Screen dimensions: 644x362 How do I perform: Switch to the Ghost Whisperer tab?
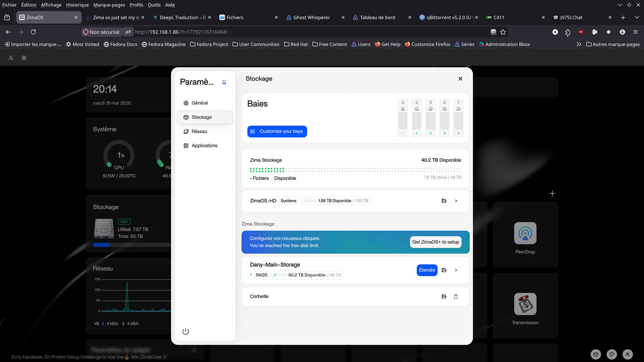316,18
